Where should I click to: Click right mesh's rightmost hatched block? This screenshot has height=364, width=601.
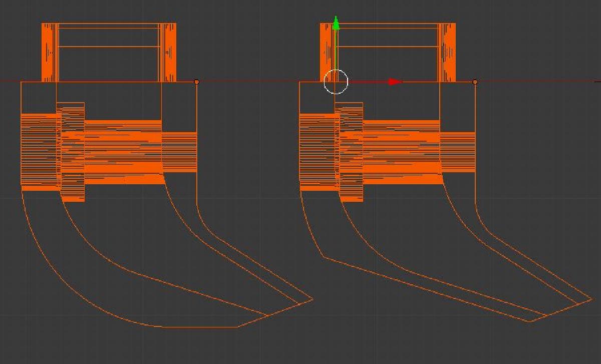(457, 152)
